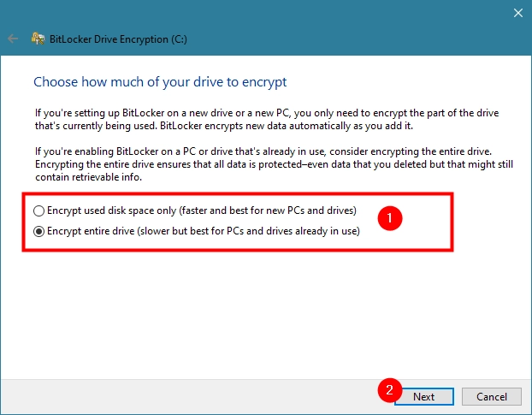Click the BitLocker key-and-lock icon
This screenshot has width=532, height=415.
point(38,39)
